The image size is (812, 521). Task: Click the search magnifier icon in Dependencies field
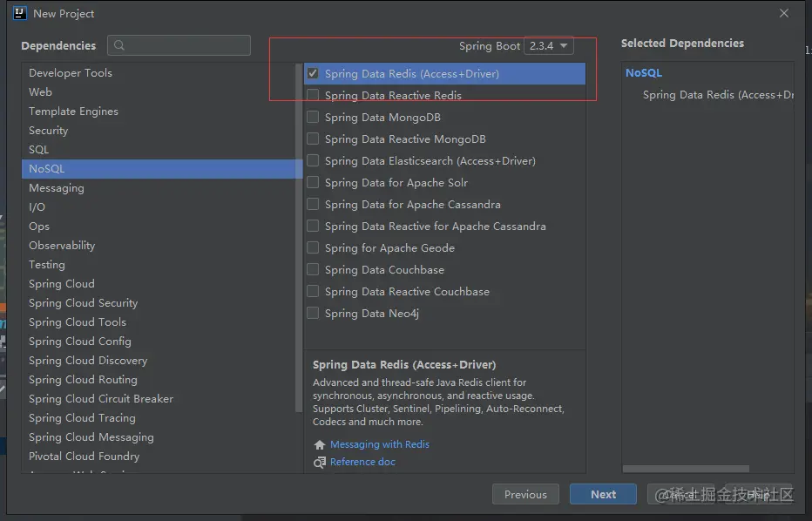119,45
